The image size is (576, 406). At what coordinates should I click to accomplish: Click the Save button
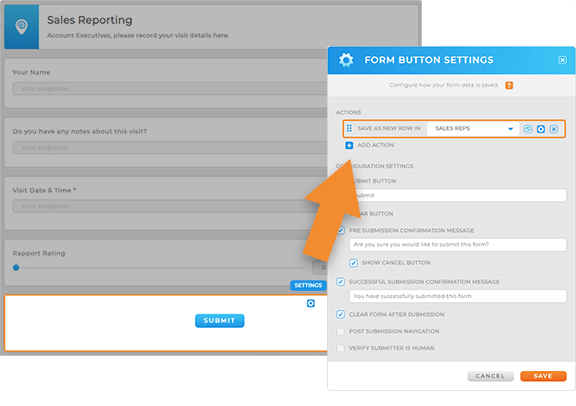(543, 376)
